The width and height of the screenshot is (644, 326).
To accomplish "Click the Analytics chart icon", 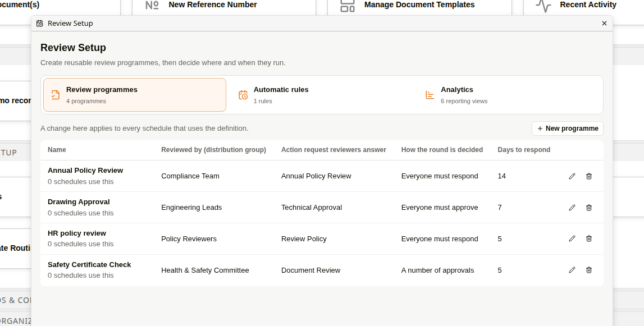I will click(x=430, y=95).
